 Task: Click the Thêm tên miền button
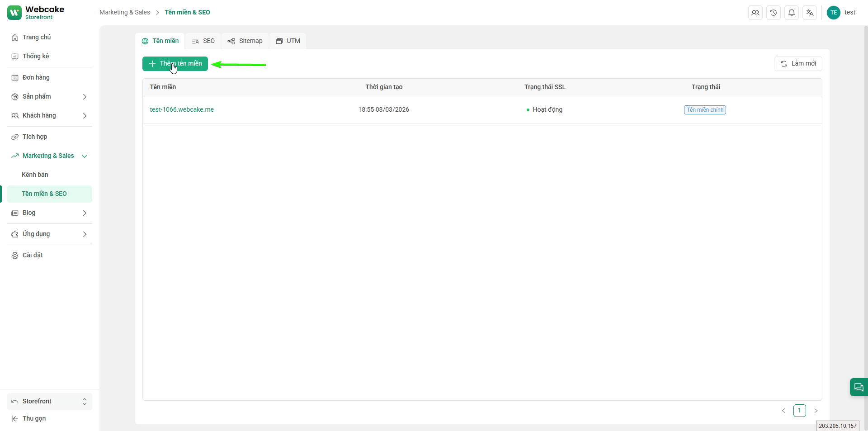click(175, 64)
